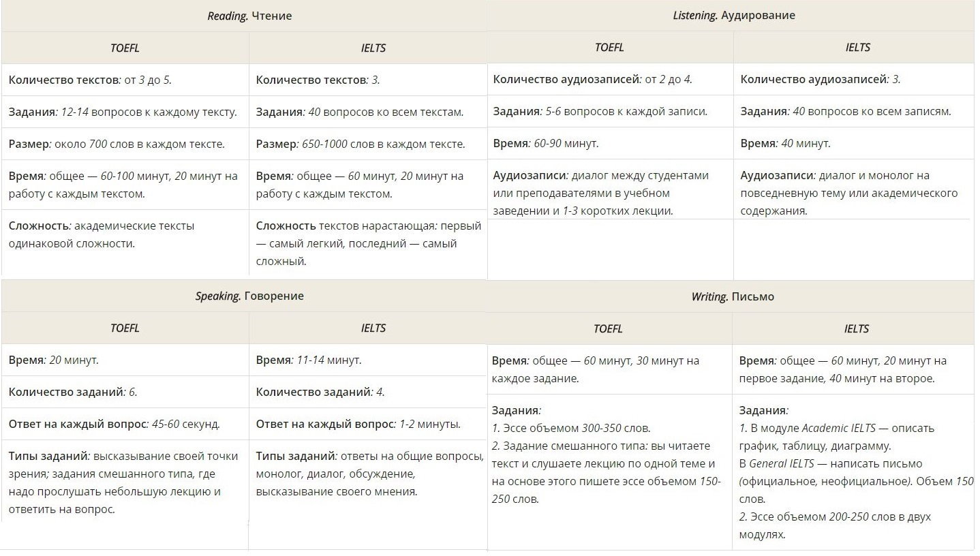Click the "5-6 вопросов к каждой записи" cell

[x=600, y=111]
